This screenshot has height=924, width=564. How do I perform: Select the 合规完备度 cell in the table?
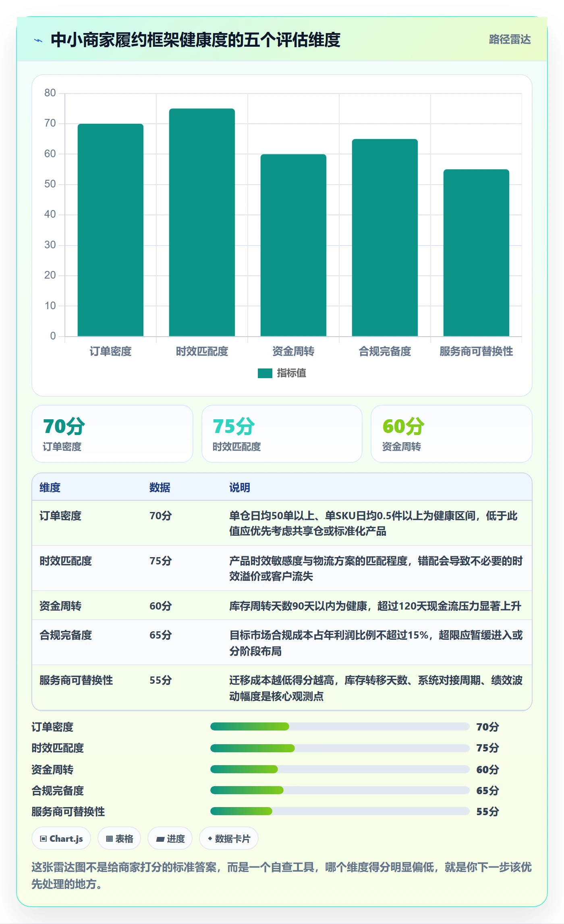point(66,635)
